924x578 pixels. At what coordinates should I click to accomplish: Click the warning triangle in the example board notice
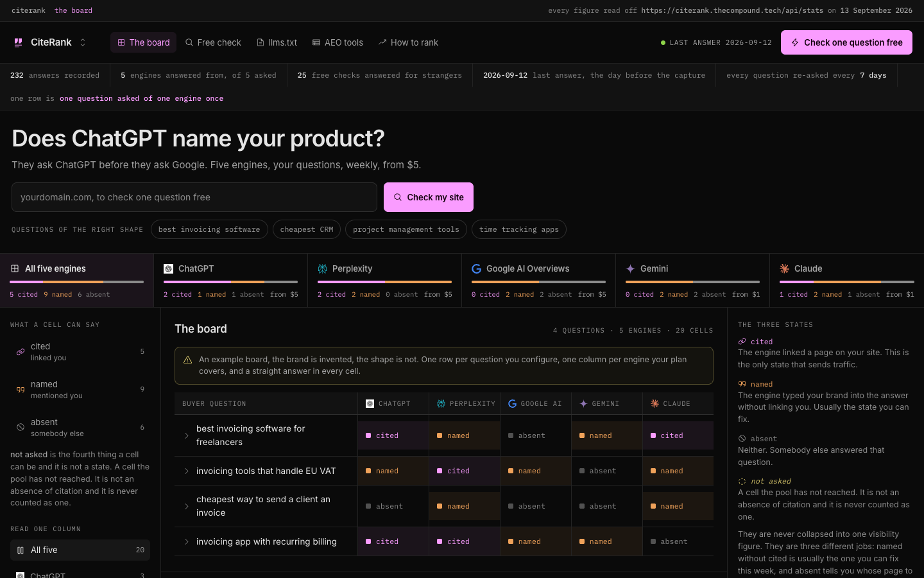(188, 360)
